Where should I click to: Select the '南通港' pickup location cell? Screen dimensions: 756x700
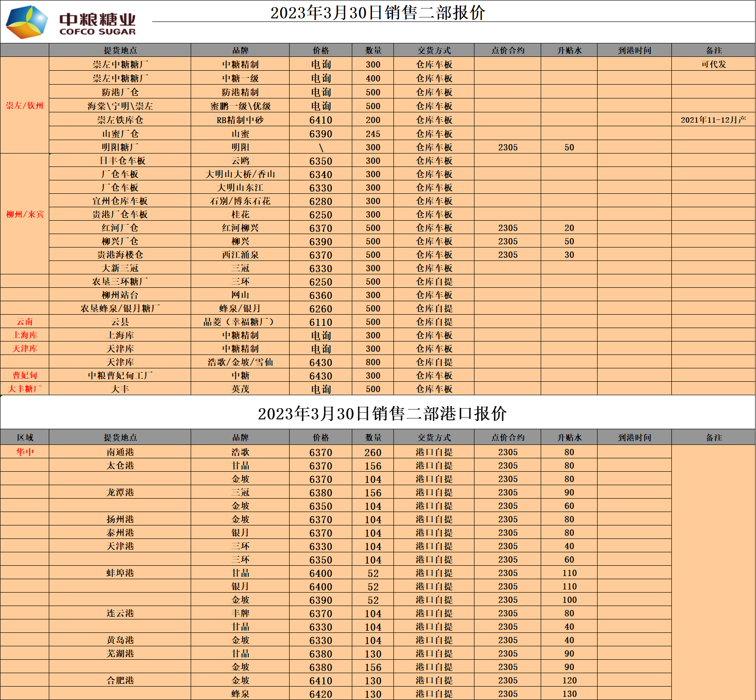point(120,452)
